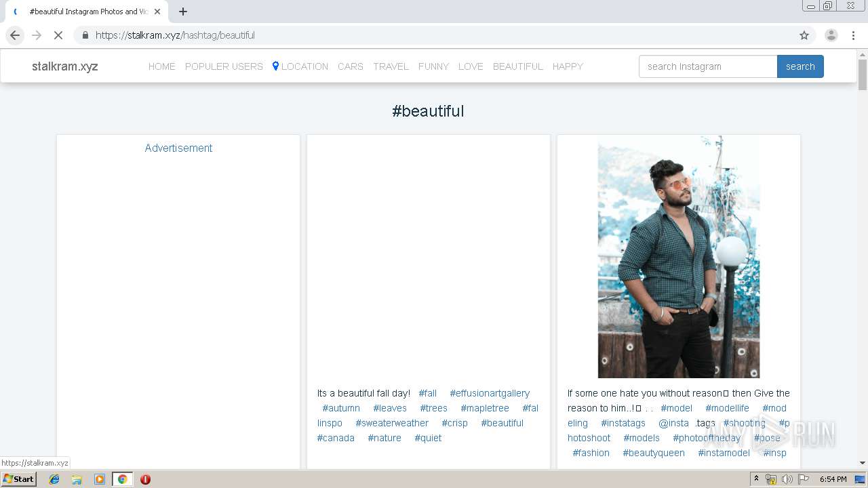This screenshot has height=488, width=868.
Task: Click the 6:54 PM clock
Action: pyautogui.click(x=833, y=479)
